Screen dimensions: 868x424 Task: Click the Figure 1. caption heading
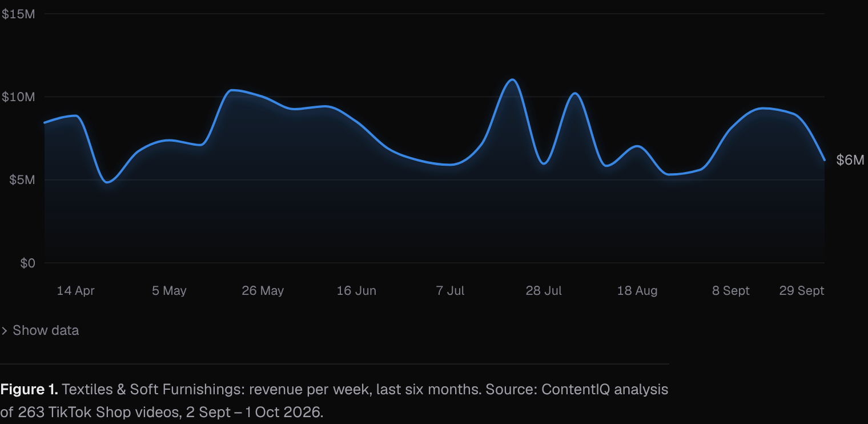(29, 390)
